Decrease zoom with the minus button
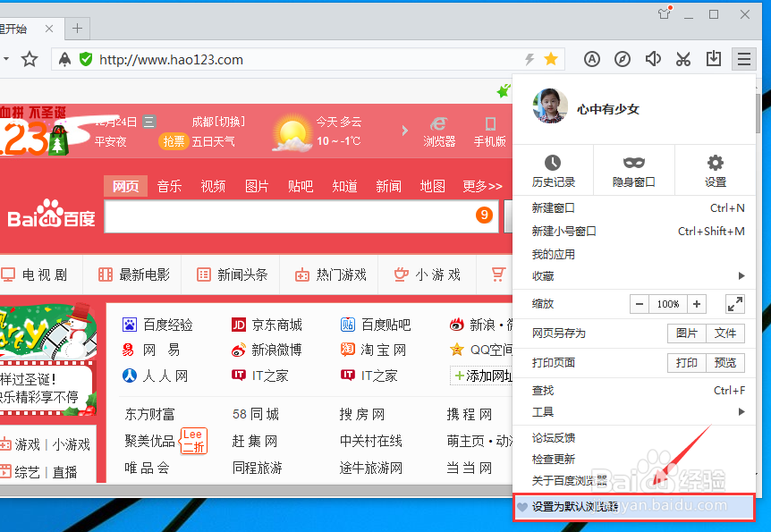Image resolution: width=771 pixels, height=532 pixels. coord(640,304)
